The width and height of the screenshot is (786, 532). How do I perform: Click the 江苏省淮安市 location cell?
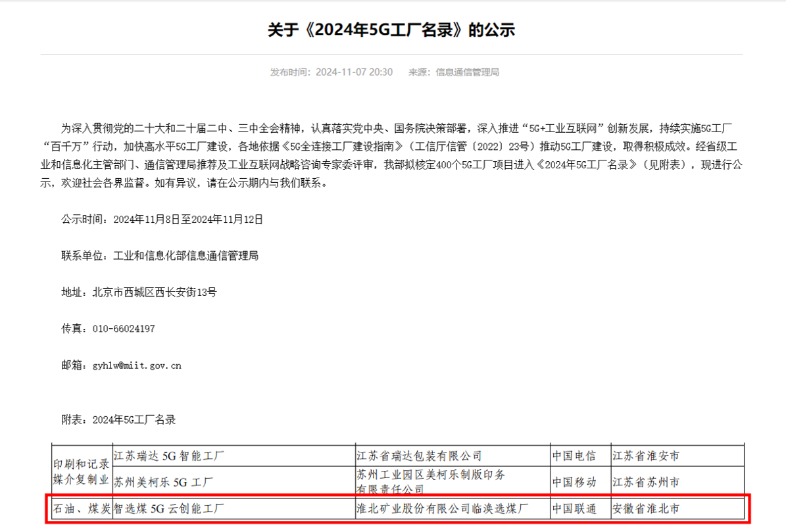click(646, 456)
